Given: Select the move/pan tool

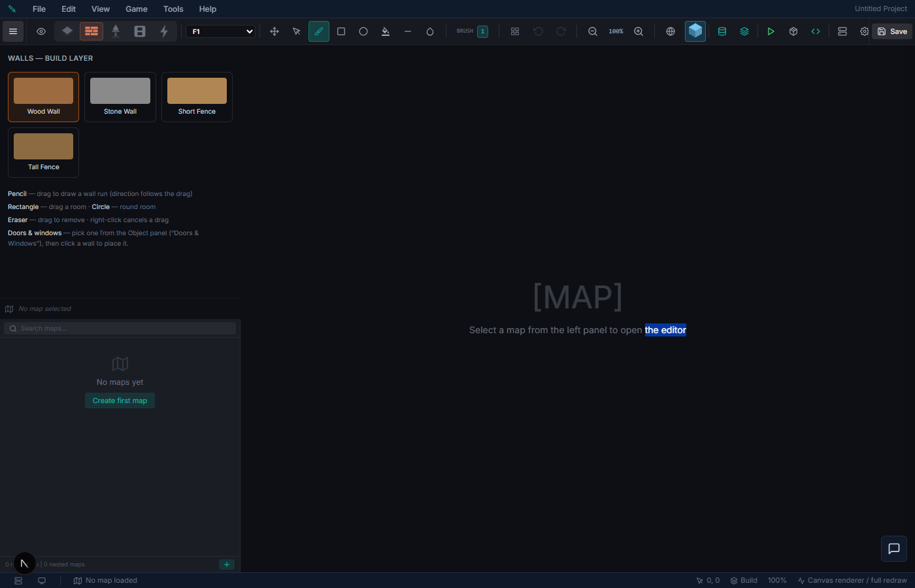Looking at the screenshot, I should tap(274, 31).
